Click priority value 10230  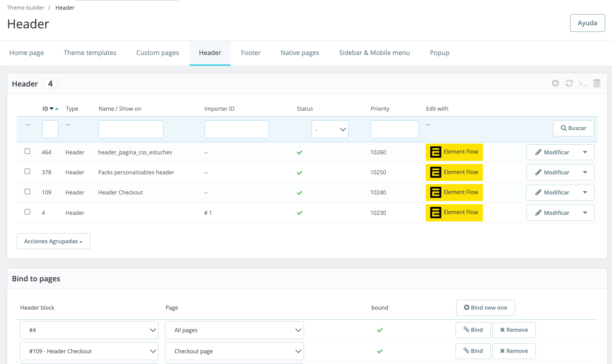[378, 213]
